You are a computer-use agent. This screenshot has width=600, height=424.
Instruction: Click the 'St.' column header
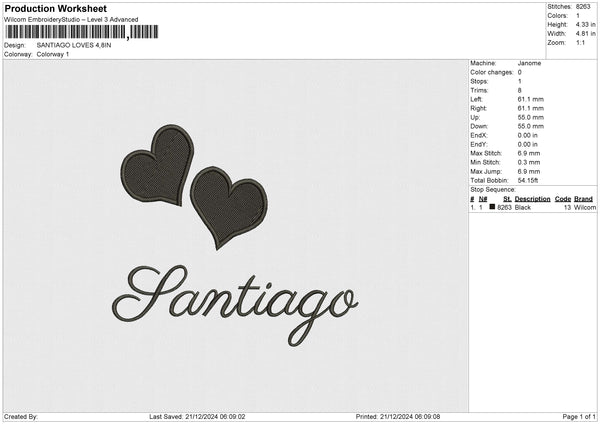point(507,199)
